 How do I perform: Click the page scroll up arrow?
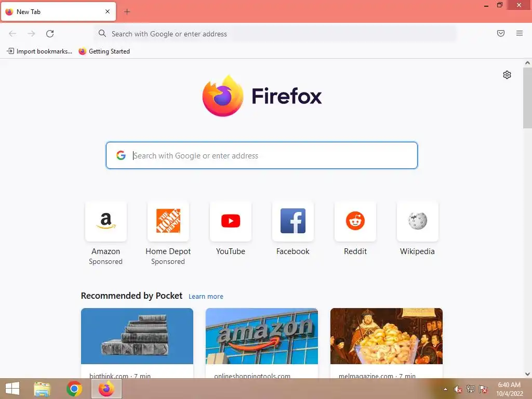[527, 63]
